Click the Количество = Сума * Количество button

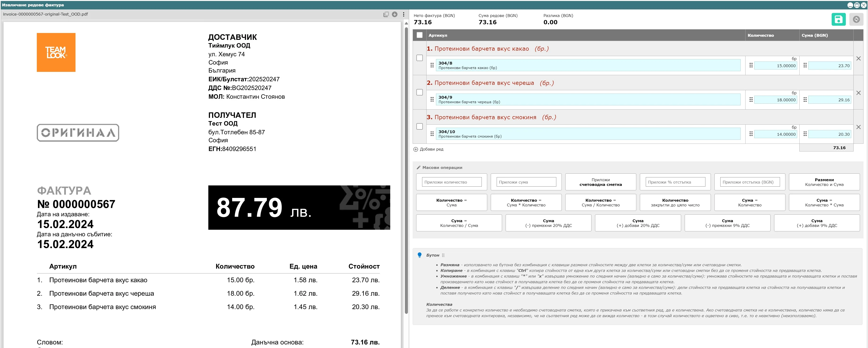[x=526, y=203]
